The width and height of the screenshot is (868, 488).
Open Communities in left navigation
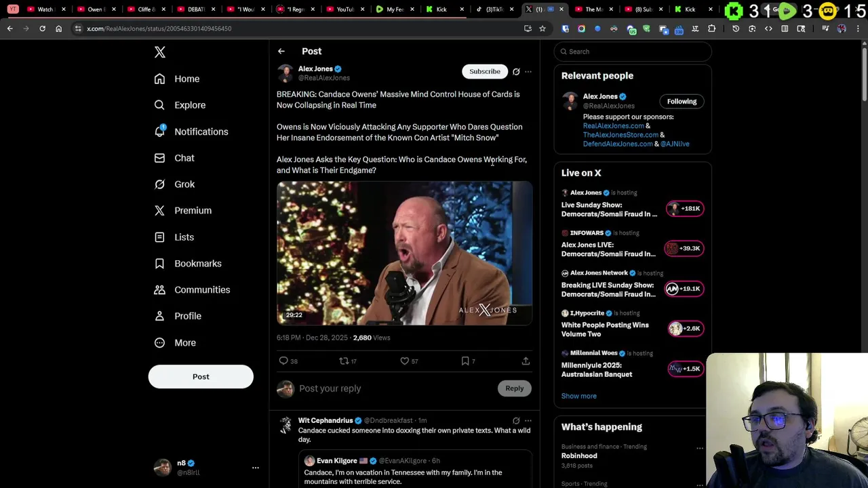pyautogui.click(x=192, y=290)
